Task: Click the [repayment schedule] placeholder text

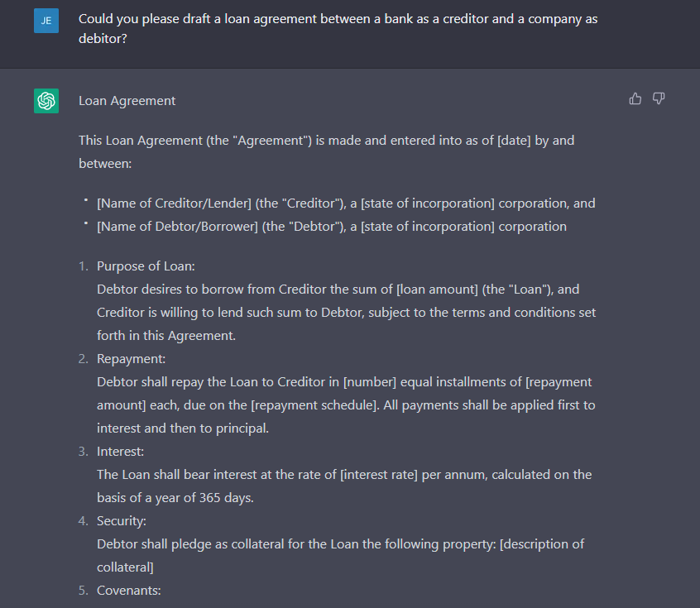Action: click(x=314, y=405)
